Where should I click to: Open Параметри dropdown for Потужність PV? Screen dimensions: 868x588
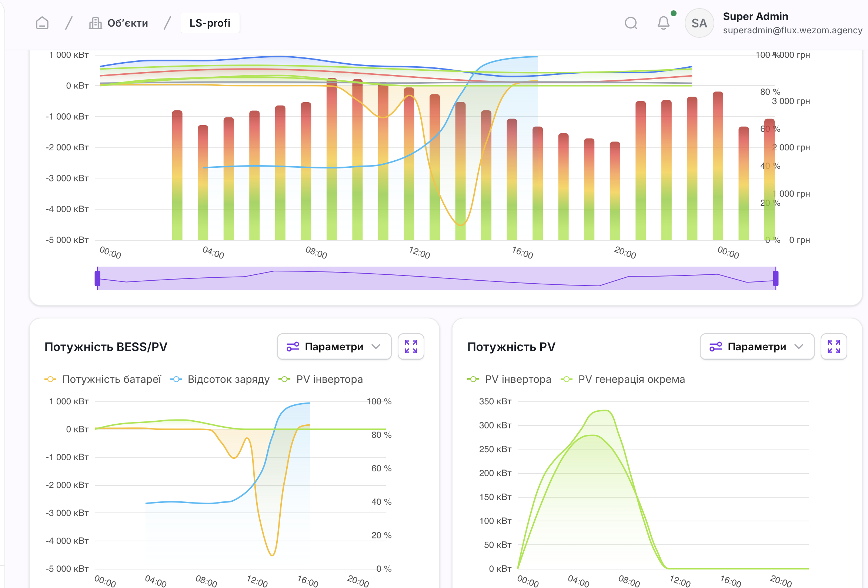(x=757, y=347)
